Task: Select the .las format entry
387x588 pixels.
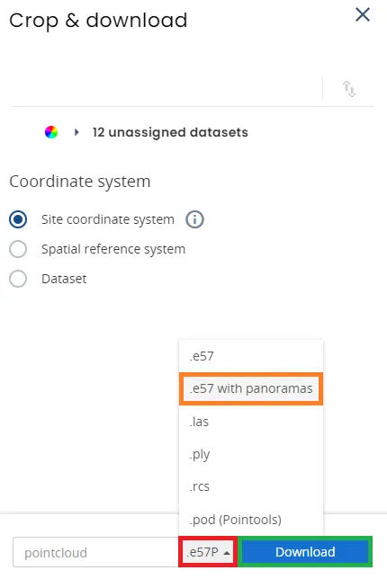Action: coord(251,422)
